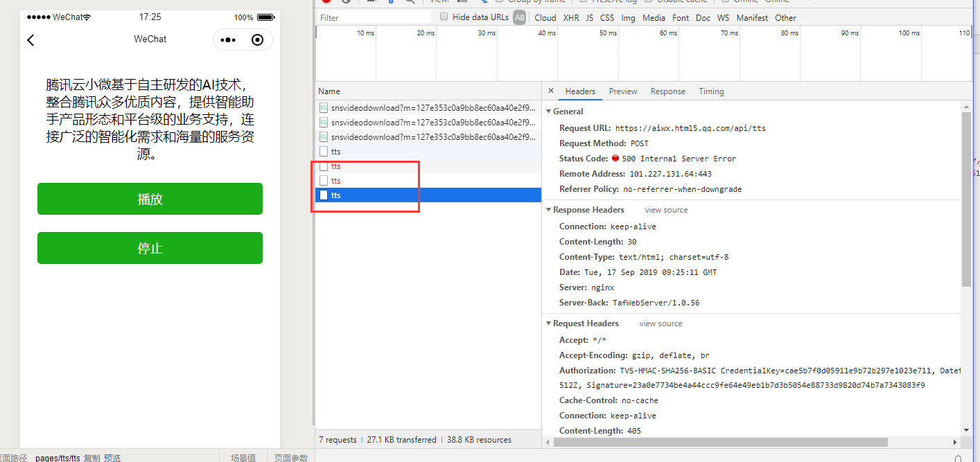Close the mini program with the circle-dot icon
This screenshot has width=980, height=462.
click(x=258, y=40)
